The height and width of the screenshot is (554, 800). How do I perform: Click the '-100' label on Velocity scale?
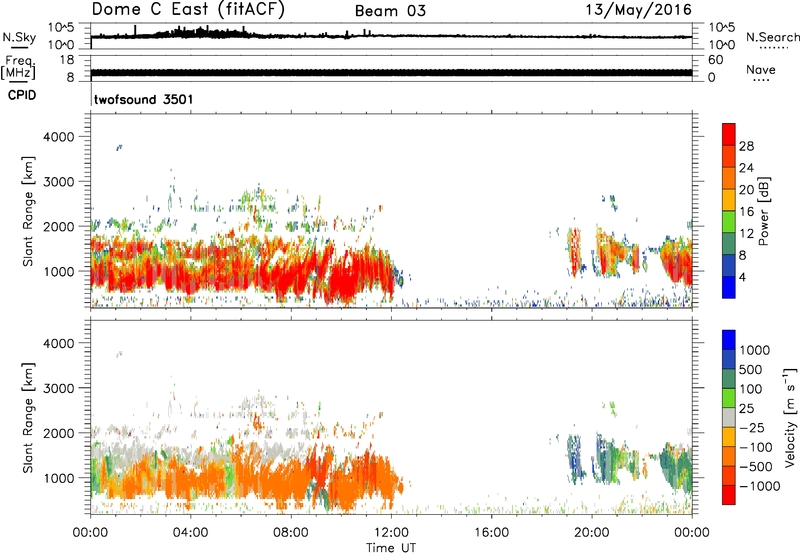(x=756, y=447)
